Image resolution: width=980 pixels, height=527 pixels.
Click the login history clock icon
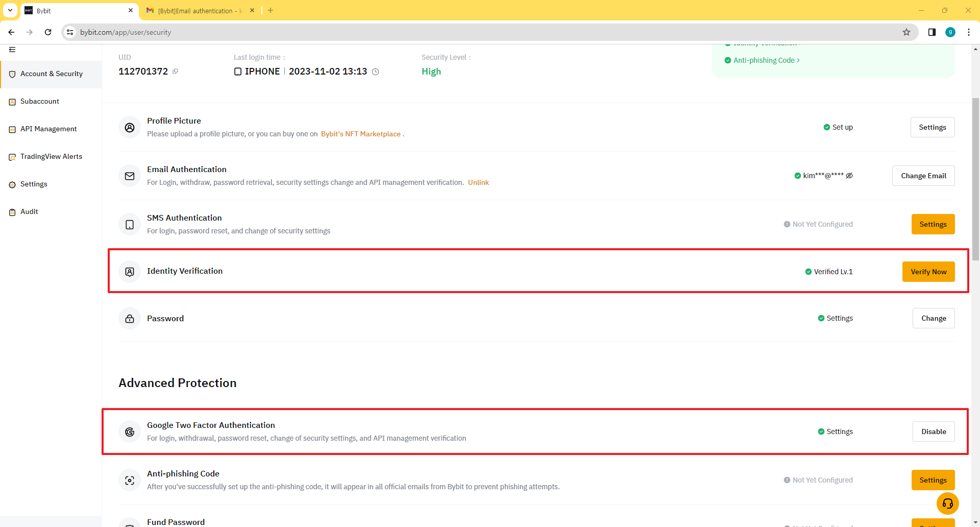(376, 72)
